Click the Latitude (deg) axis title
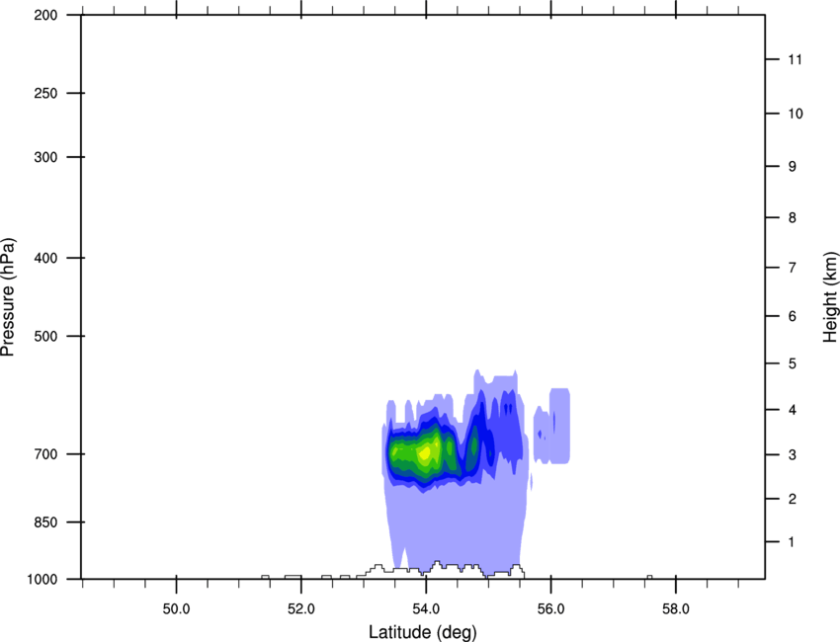Viewport: 840px width, 642px height. tap(423, 632)
